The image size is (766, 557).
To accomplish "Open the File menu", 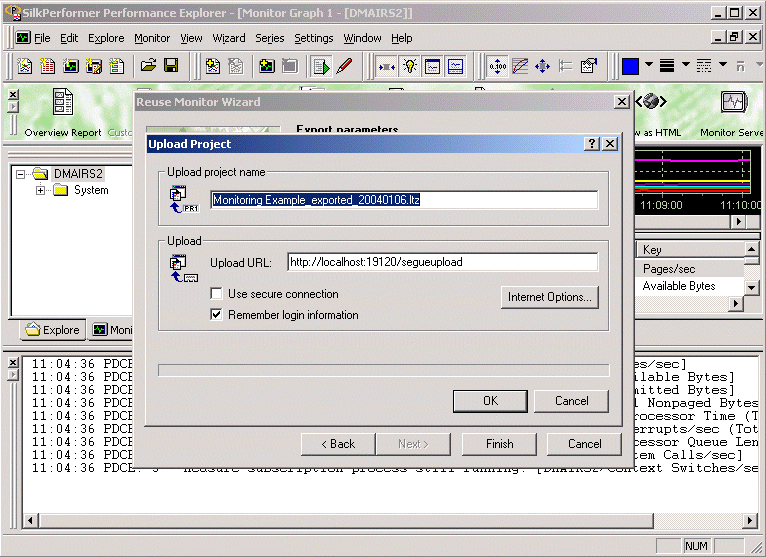I will 42,38.
